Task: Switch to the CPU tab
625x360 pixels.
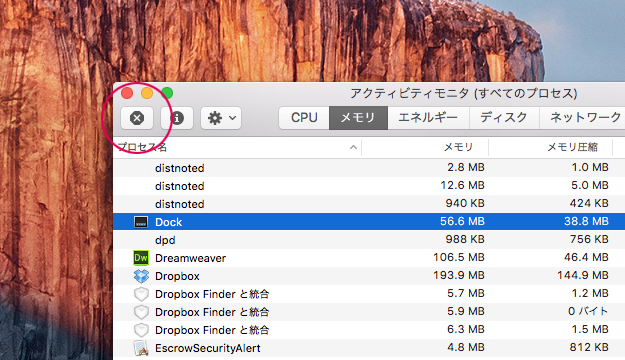Action: [x=304, y=118]
